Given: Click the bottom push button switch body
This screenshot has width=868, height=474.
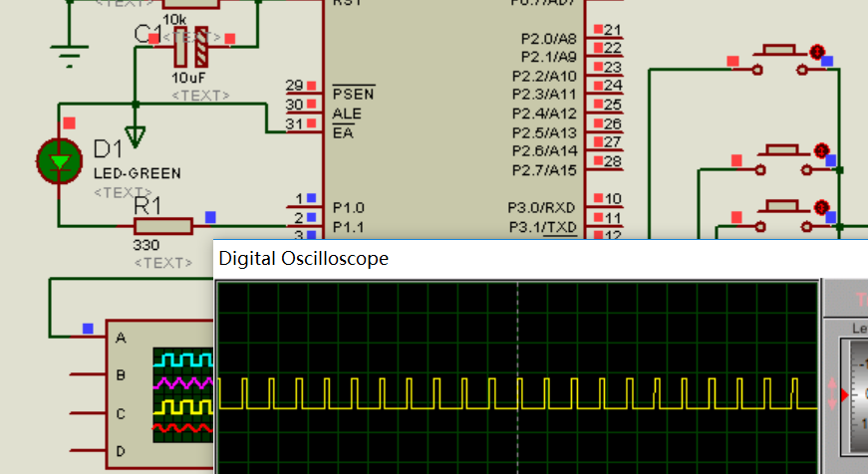Looking at the screenshot, I should (783, 216).
